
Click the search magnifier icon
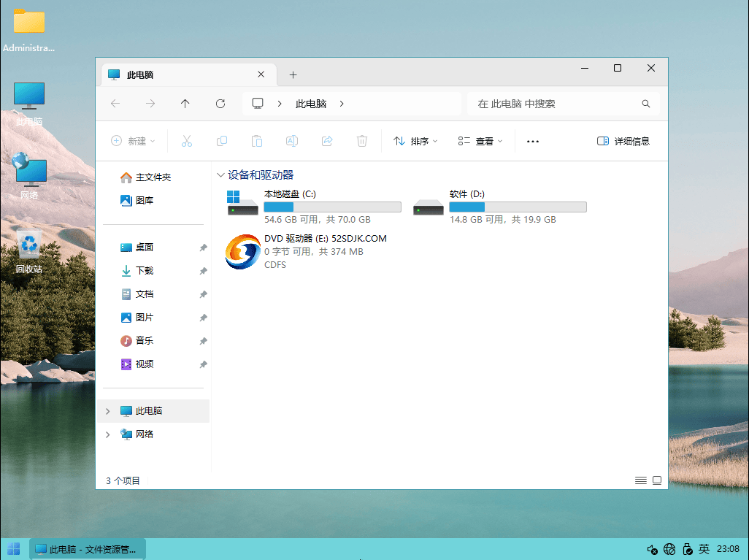click(x=646, y=104)
